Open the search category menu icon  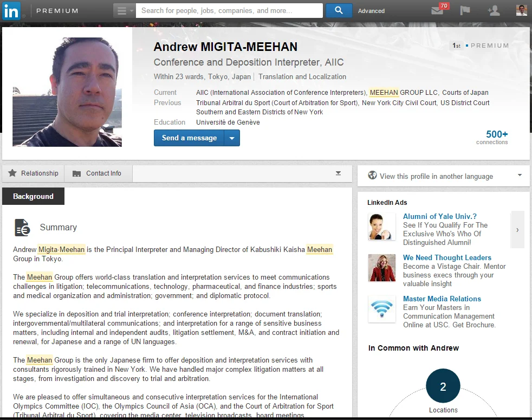point(124,10)
